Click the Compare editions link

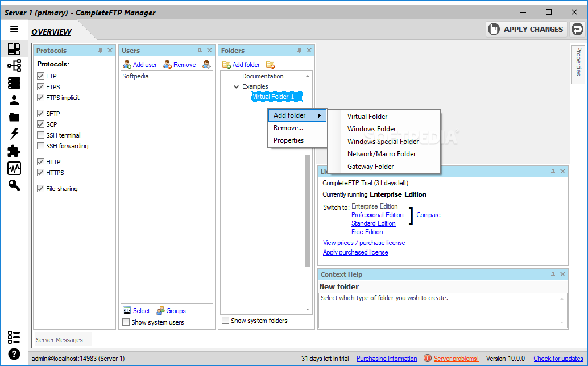(x=428, y=215)
